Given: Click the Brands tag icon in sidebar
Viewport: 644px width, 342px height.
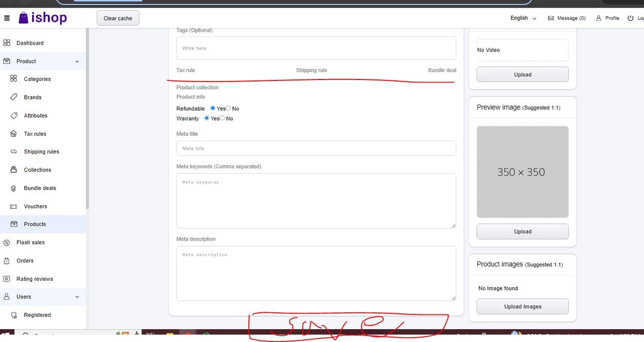Looking at the screenshot, I should coord(13,97).
